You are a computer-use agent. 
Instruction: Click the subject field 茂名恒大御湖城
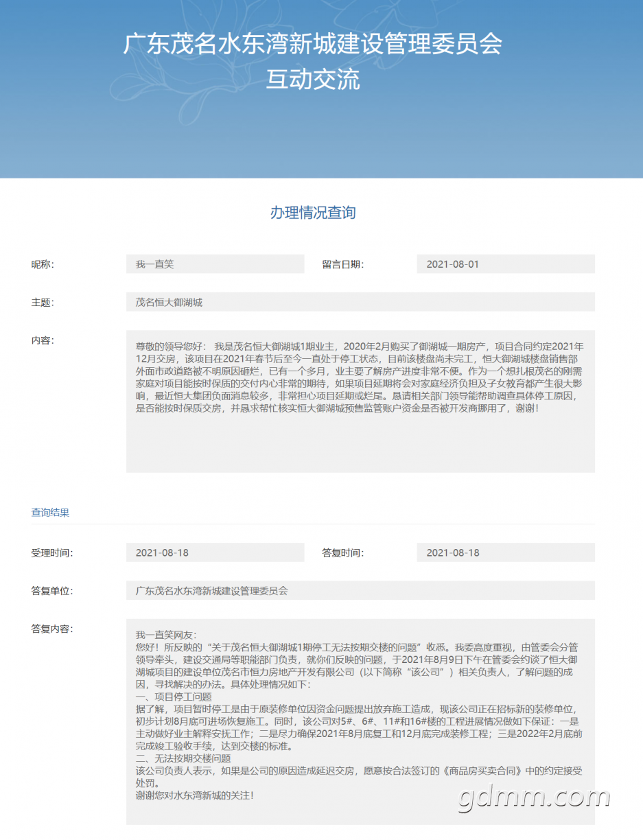(x=360, y=302)
